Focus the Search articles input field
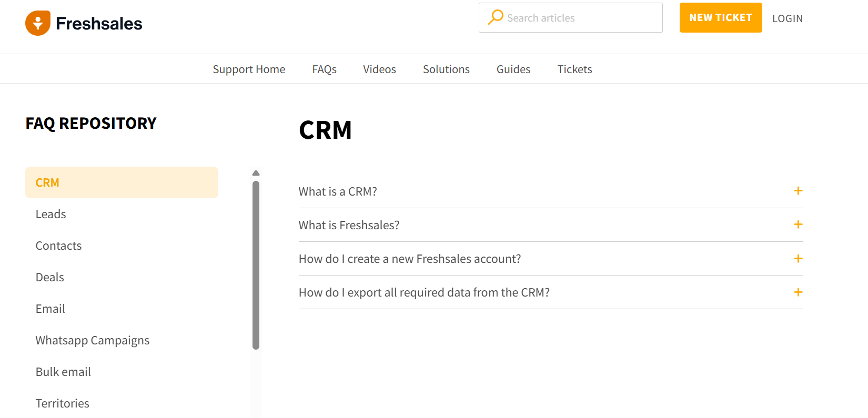 click(x=571, y=18)
